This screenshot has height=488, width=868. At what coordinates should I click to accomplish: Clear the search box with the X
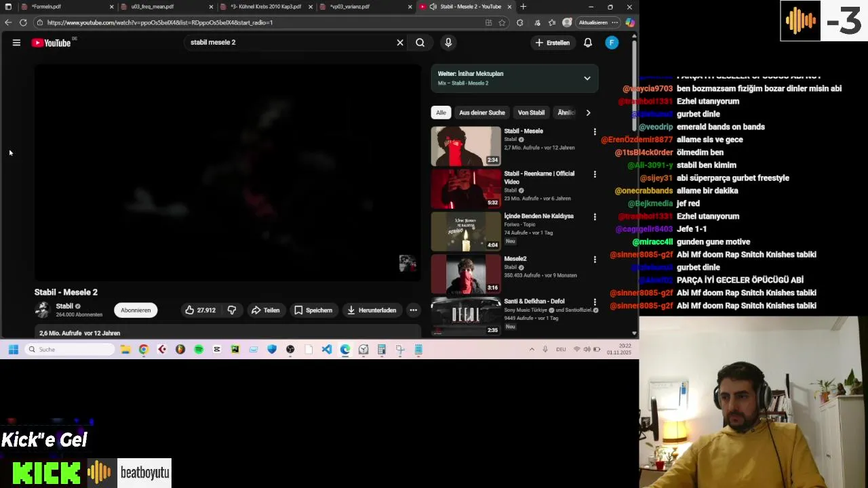(x=400, y=43)
